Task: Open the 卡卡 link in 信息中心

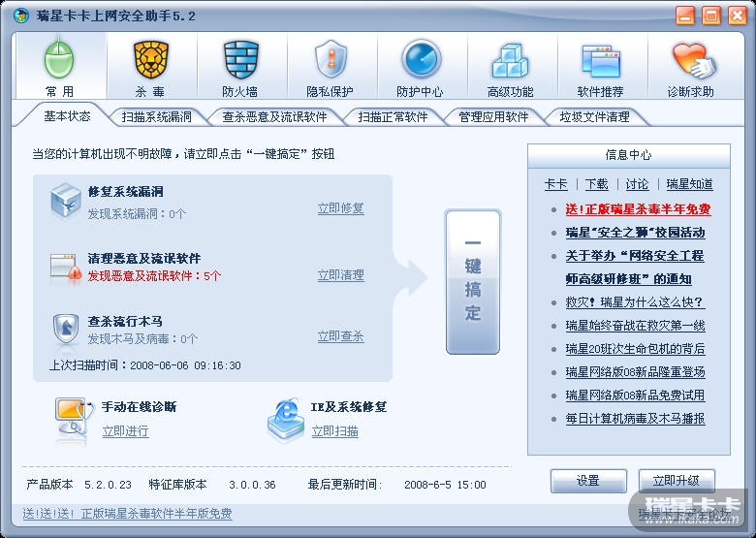Action: point(555,184)
